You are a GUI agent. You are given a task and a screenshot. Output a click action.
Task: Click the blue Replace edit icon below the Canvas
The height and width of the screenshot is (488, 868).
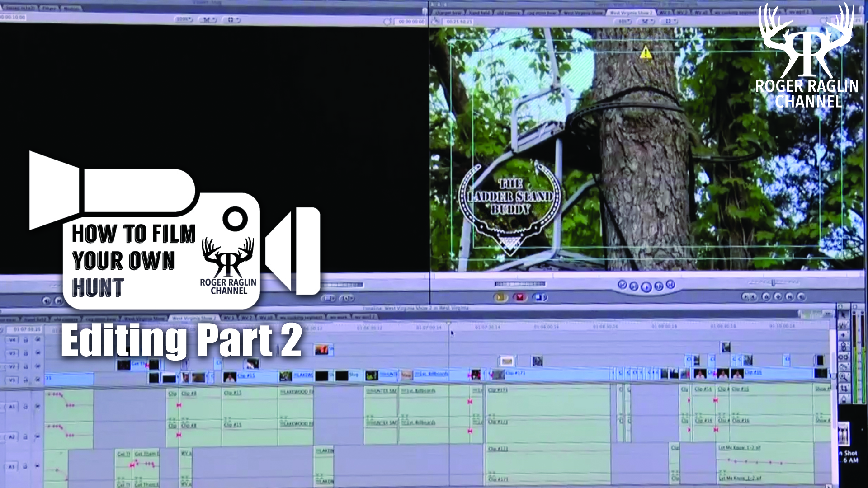539,296
